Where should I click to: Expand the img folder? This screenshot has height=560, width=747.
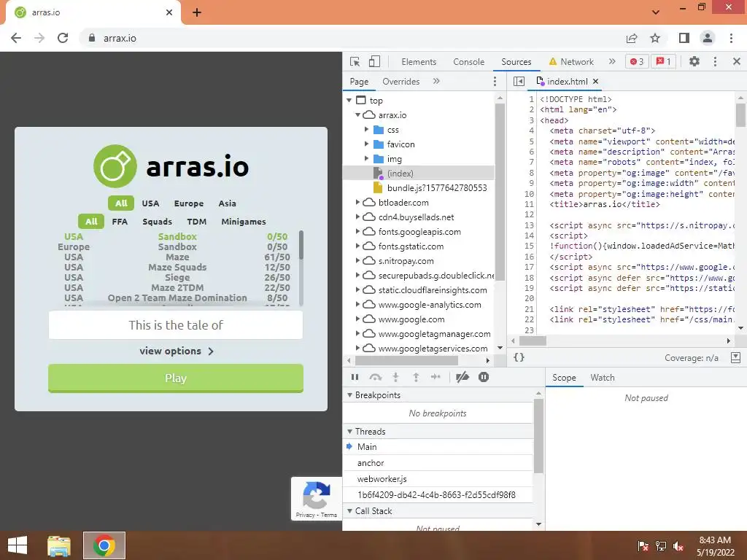(366, 158)
